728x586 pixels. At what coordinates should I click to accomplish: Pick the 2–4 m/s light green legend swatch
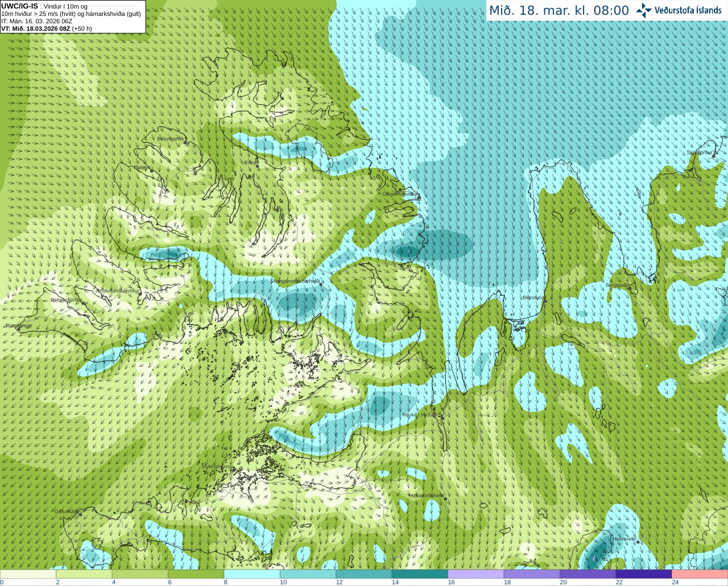(84, 574)
